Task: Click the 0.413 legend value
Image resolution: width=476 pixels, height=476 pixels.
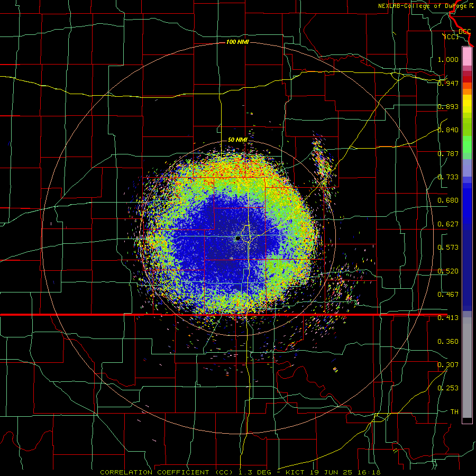Action: pyautogui.click(x=448, y=318)
